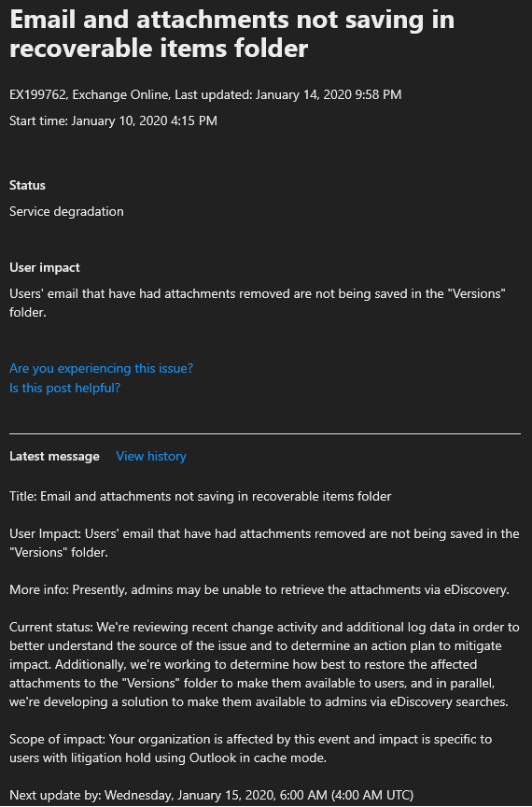
Task: Click the Start time January 10 line
Action: [x=113, y=120]
